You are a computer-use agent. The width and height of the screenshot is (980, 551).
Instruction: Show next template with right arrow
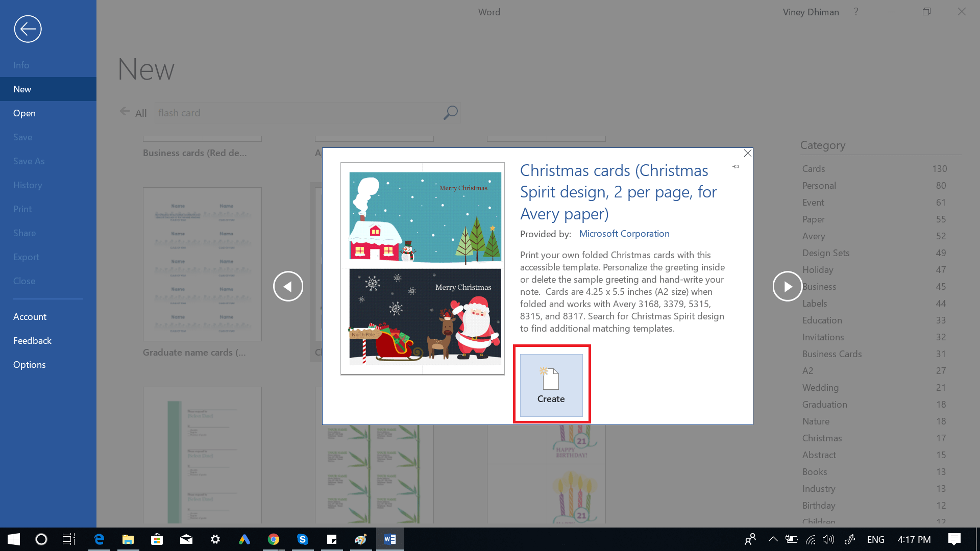pos(787,286)
